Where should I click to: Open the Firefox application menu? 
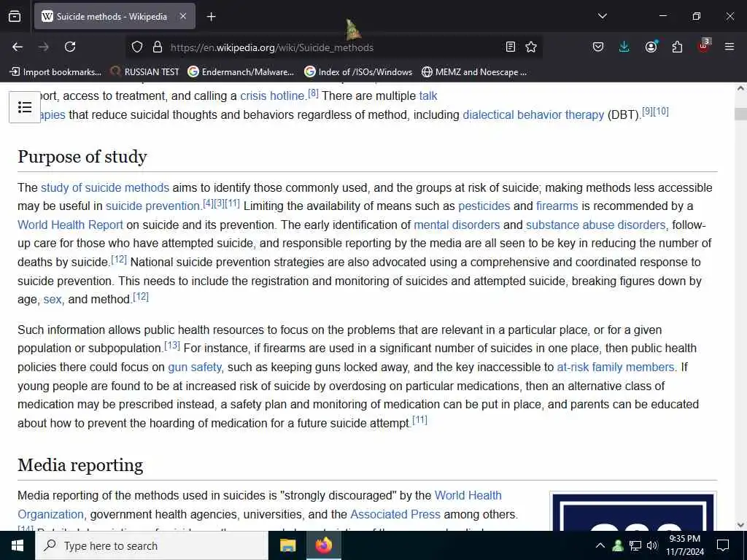[729, 47]
